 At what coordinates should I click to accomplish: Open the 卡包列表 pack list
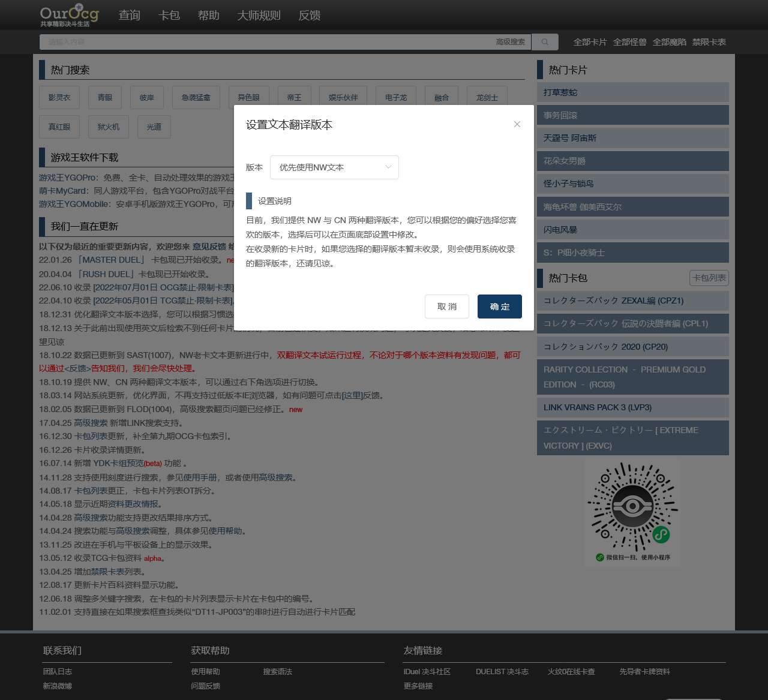(709, 278)
